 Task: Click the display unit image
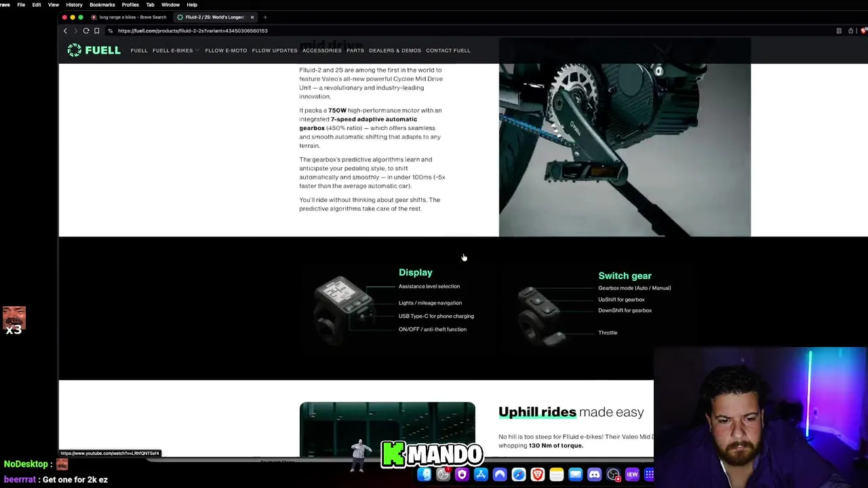point(344,309)
